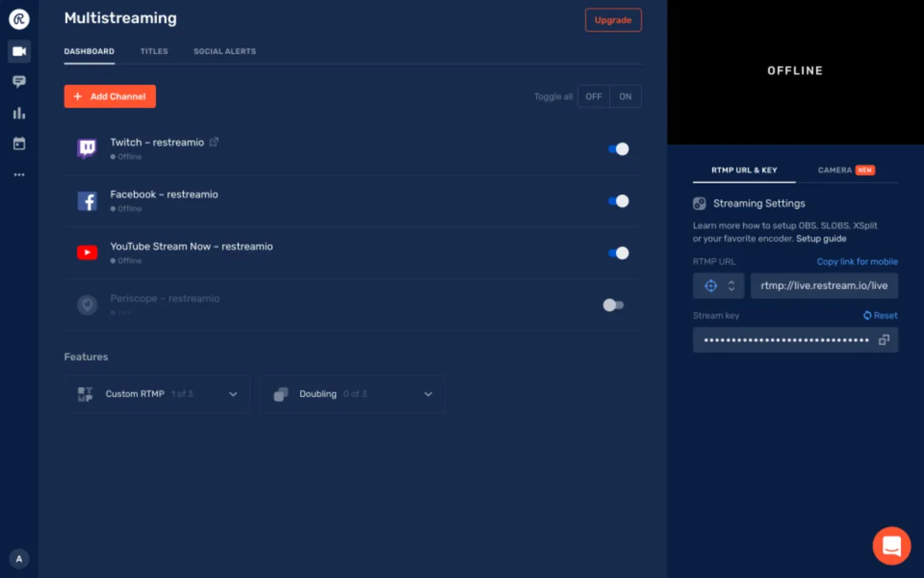Click the RTMP URL field
The width and height of the screenshot is (924, 578).
824,286
